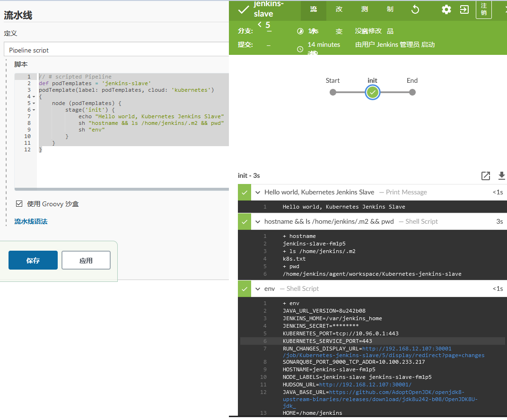Screen dimensions: 507x420
Task: Click the rerun (circular arrow) icon in header
Action: coord(415,10)
